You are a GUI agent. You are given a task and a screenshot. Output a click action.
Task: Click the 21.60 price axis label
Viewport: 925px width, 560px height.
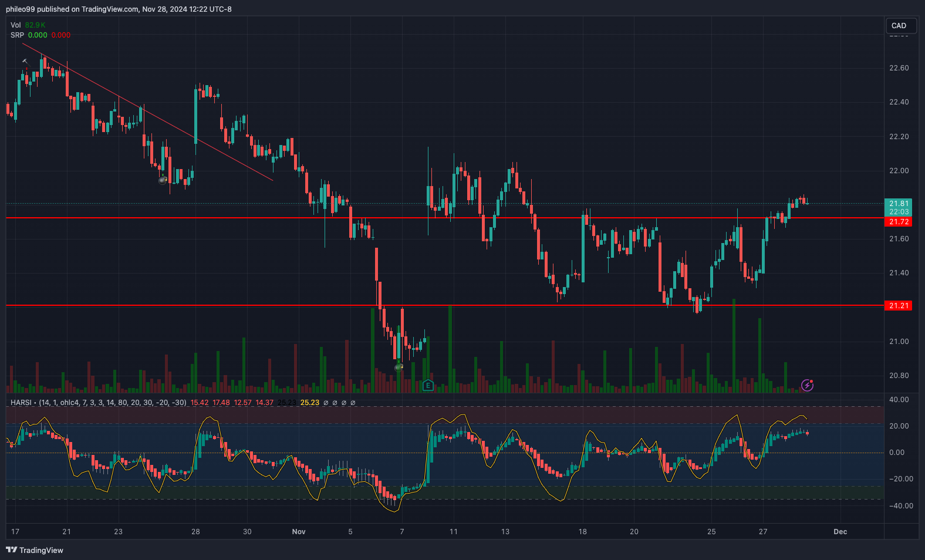[x=899, y=239]
